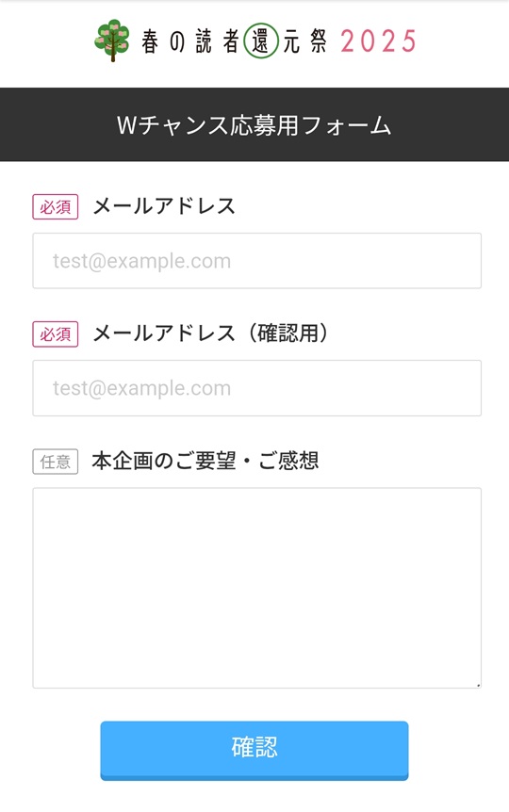The height and width of the screenshot is (812, 509).
Task: Click inside the ご要望・ご感想 text area
Action: click(257, 588)
